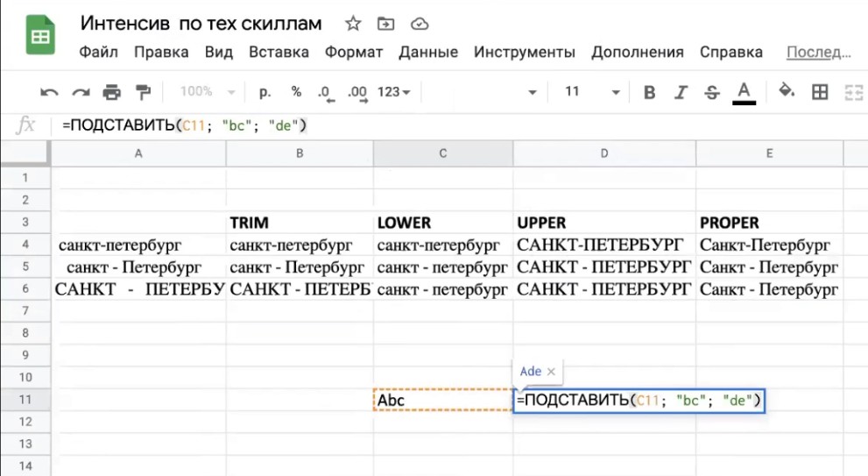Select cell C11 containing Abc
Screen dimensions: 868x476
tap(443, 400)
